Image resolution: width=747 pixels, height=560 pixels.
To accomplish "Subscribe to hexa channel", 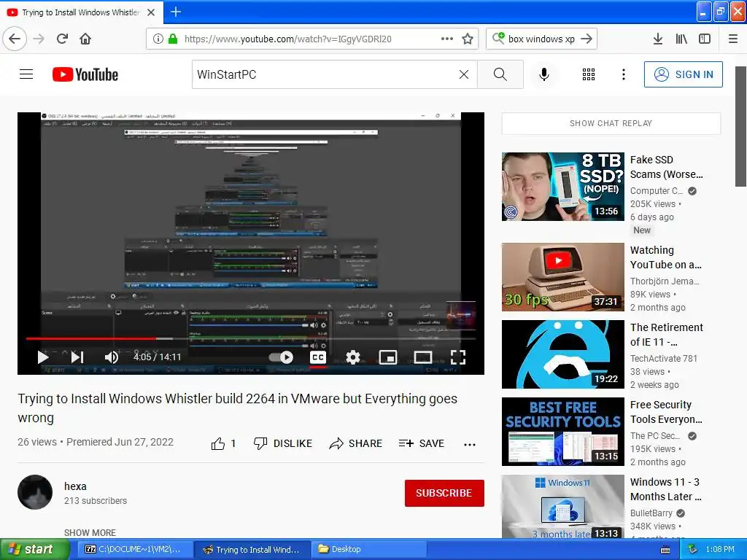I will point(444,493).
